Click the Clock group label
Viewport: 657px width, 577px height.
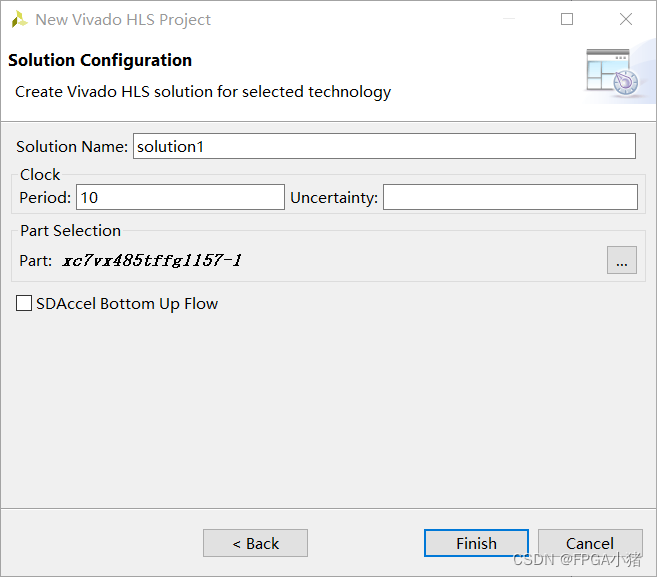(40, 174)
